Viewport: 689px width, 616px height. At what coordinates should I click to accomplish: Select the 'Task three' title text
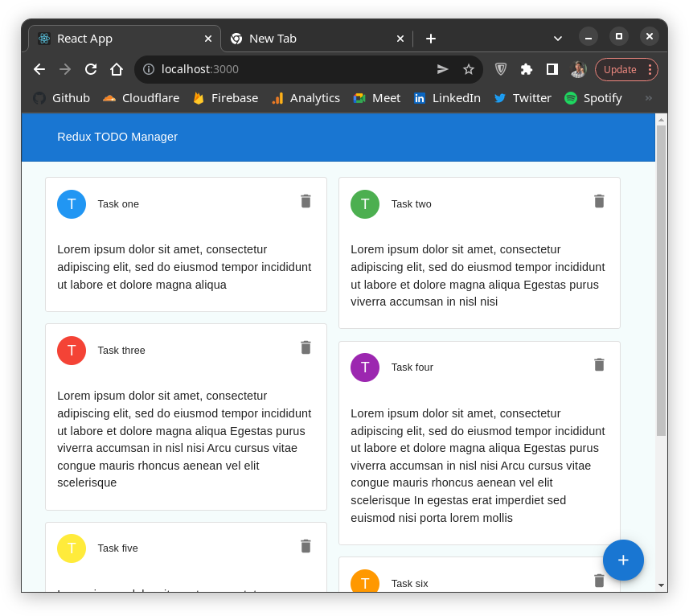[x=121, y=350]
